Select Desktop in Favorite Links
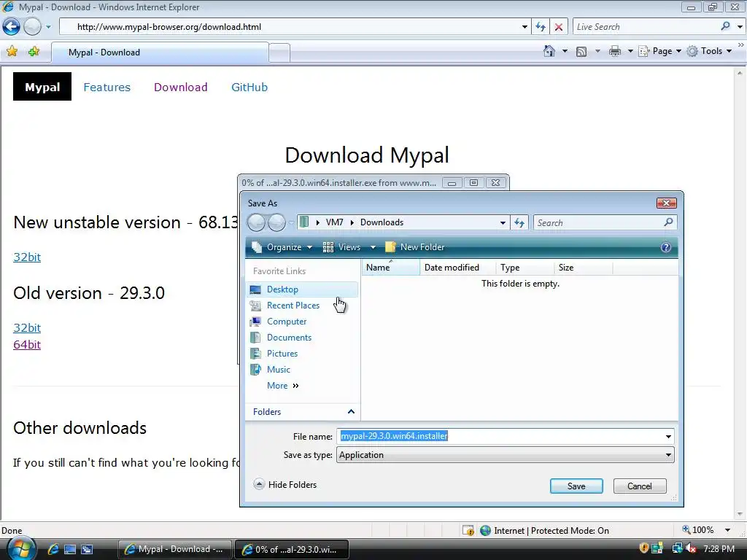The height and width of the screenshot is (560, 747). (303, 289)
